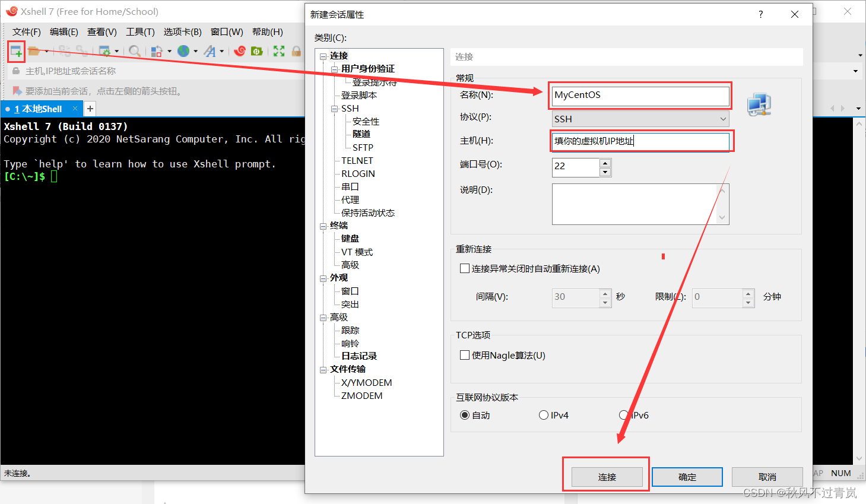Click the padlock lock-screen toolbar icon
The height and width of the screenshot is (504, 866).
(x=296, y=51)
